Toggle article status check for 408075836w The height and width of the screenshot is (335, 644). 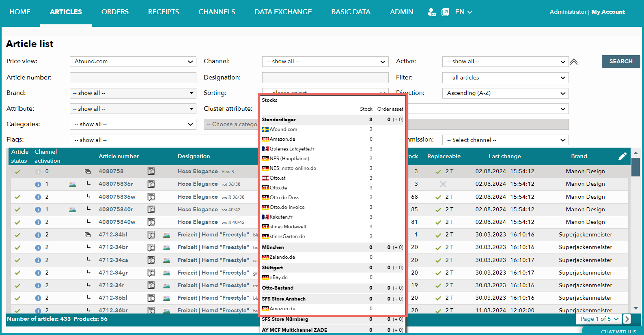pyautogui.click(x=17, y=197)
